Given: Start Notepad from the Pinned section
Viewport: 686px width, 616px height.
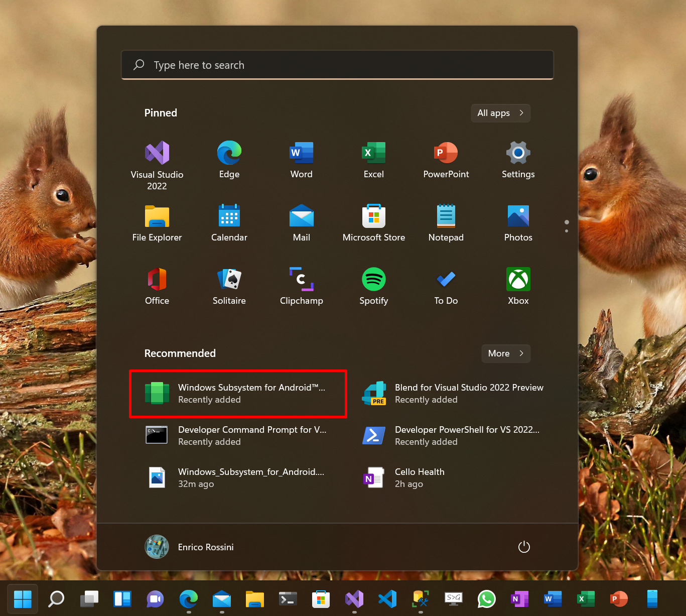Looking at the screenshot, I should pyautogui.click(x=446, y=223).
